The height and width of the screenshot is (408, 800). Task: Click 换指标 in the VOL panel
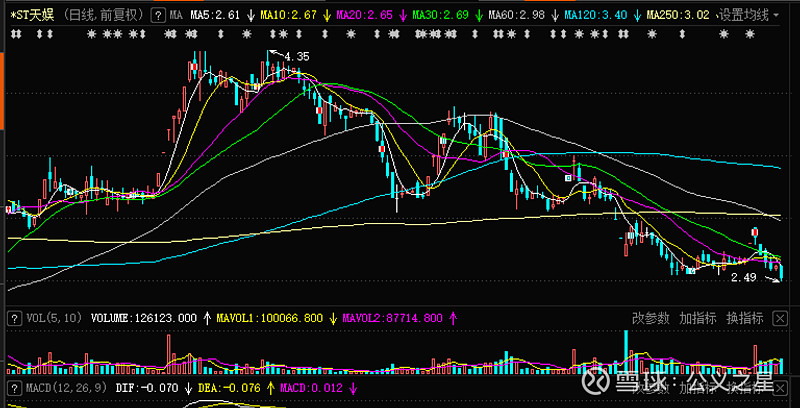pyautogui.click(x=744, y=319)
